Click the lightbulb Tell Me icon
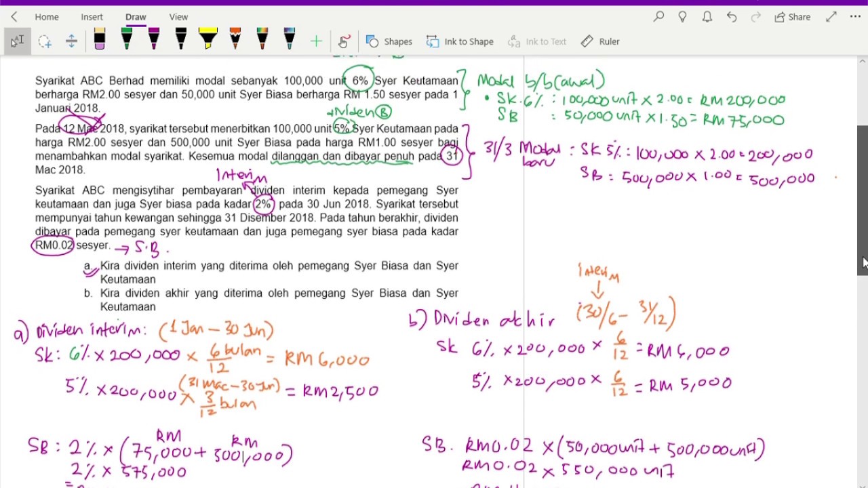 click(x=683, y=17)
